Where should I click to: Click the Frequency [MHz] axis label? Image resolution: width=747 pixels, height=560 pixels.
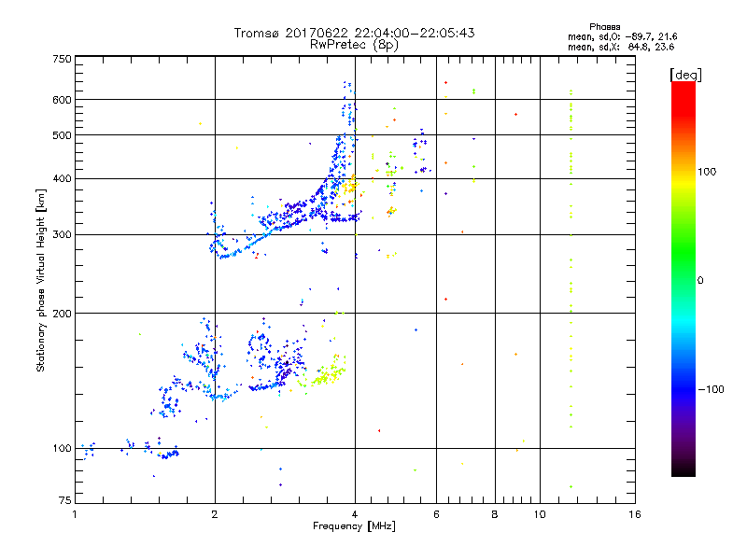(x=354, y=528)
